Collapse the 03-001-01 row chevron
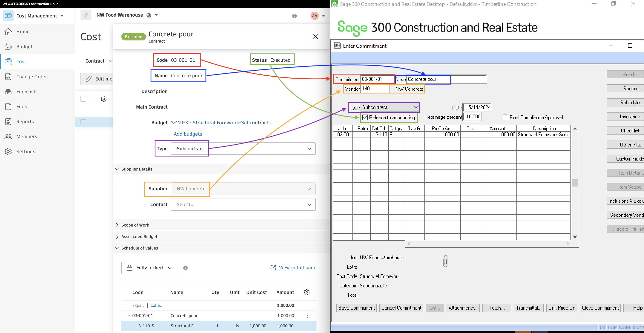This screenshot has height=333, width=644. [x=129, y=316]
